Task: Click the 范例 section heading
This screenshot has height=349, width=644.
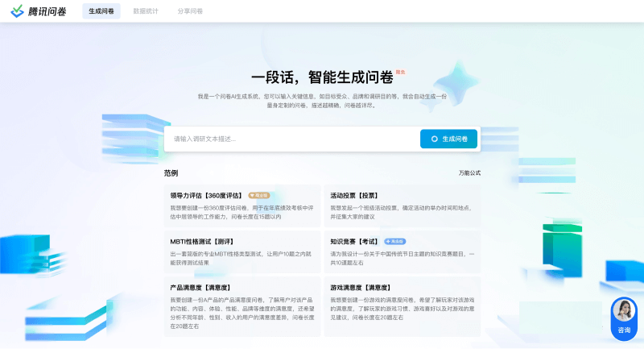Action: click(x=171, y=173)
